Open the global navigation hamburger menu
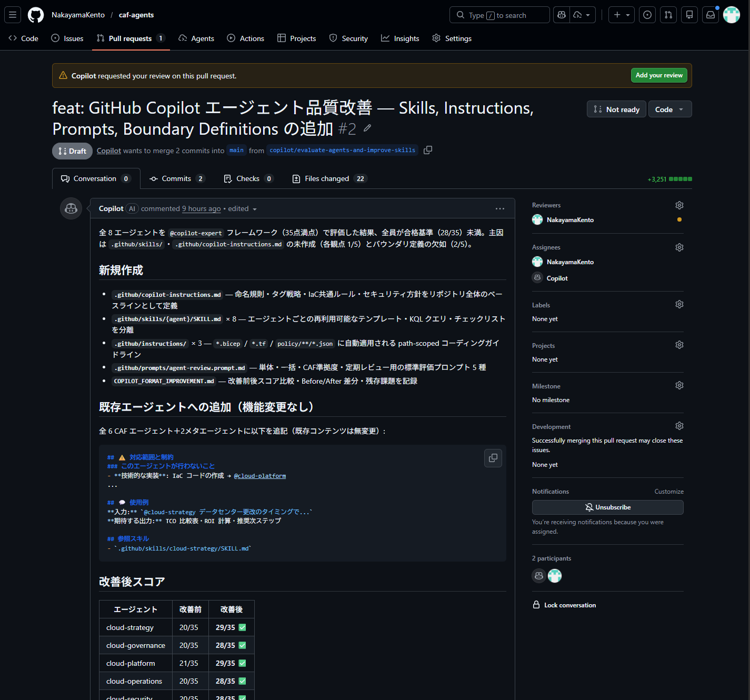The width and height of the screenshot is (750, 700). [12, 14]
